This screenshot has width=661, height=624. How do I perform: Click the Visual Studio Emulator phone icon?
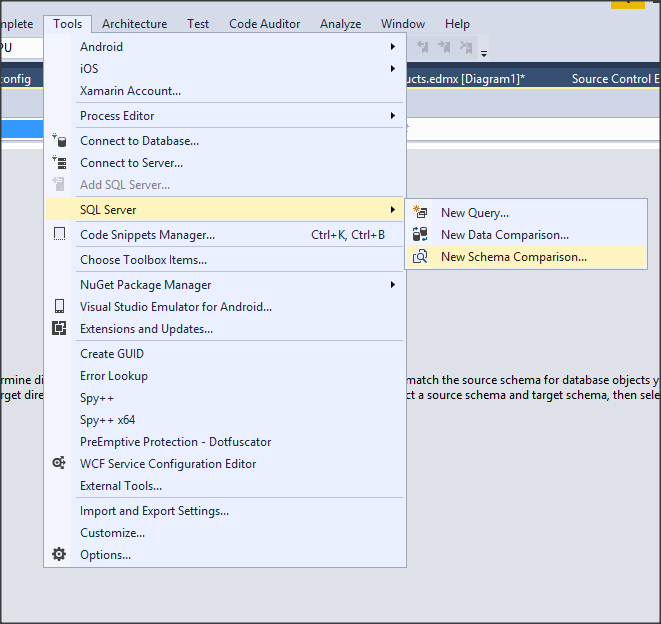[59, 306]
